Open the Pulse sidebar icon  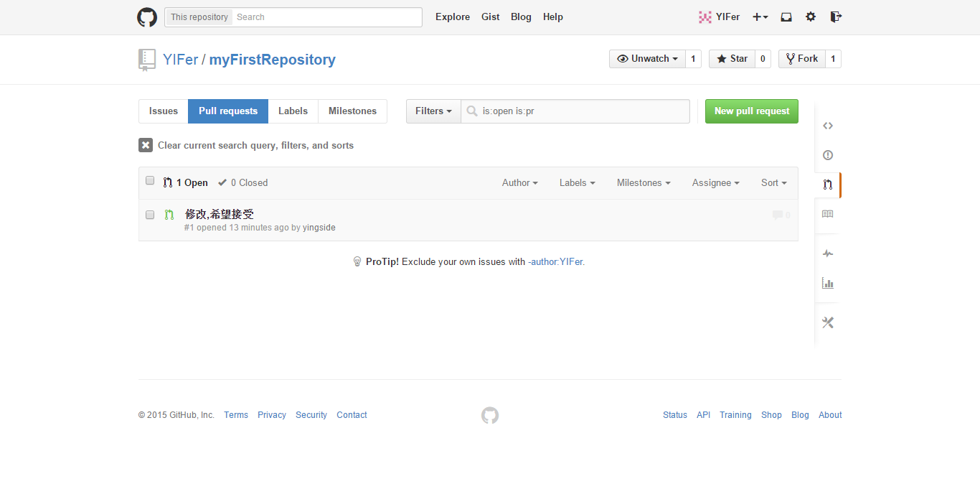827,254
